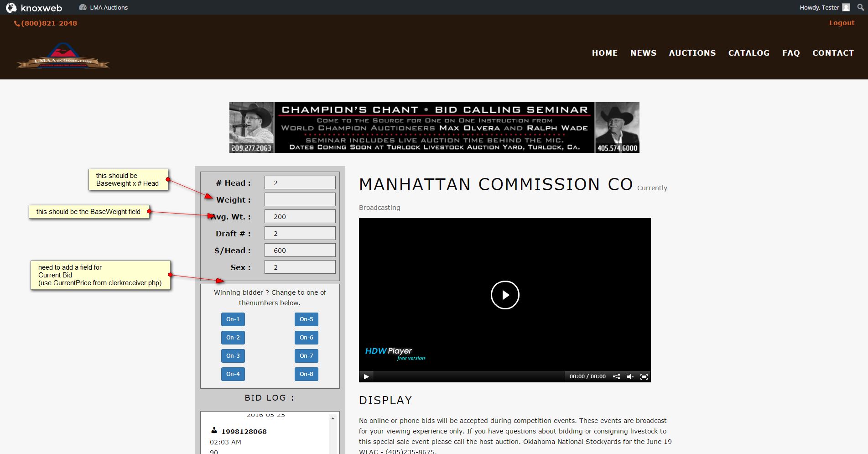Screen dimensions: 868x454
Task: Click the large play circle on video
Action: pyautogui.click(x=505, y=295)
